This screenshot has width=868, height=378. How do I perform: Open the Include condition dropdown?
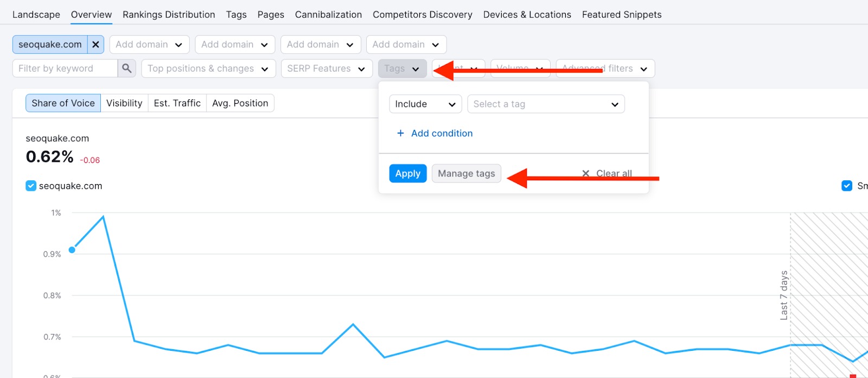pos(425,104)
